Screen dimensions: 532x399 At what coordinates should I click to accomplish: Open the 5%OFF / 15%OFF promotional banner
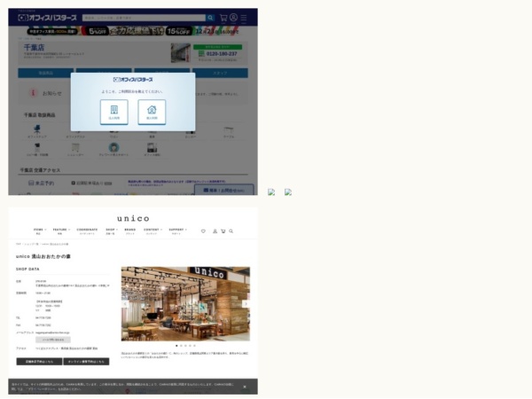133,31
